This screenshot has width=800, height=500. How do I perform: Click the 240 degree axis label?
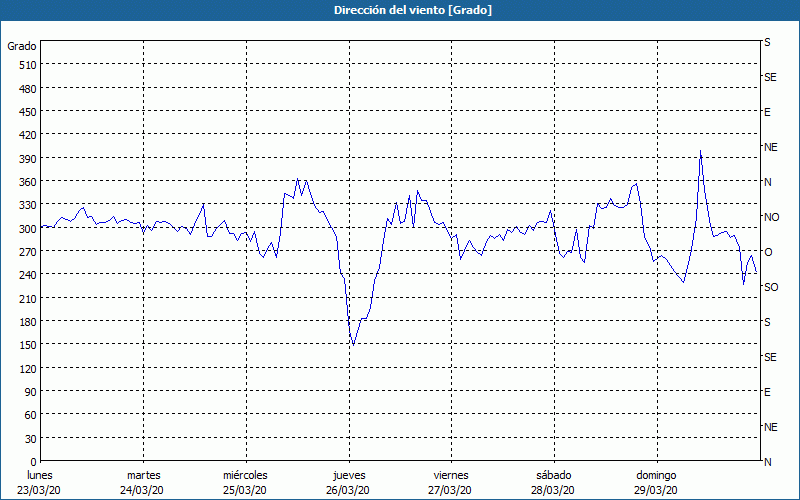(28, 276)
